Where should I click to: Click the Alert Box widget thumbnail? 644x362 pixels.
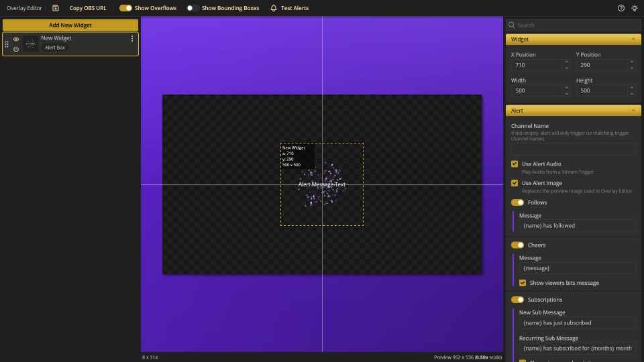(30, 44)
